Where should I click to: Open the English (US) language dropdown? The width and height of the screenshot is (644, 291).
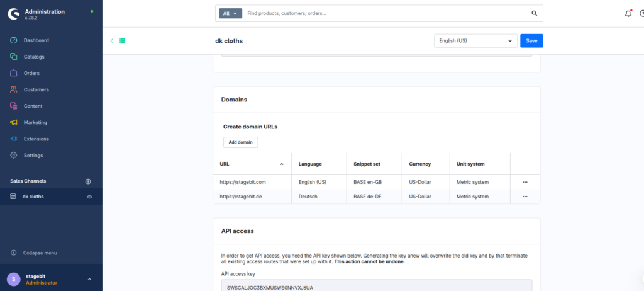coord(475,41)
